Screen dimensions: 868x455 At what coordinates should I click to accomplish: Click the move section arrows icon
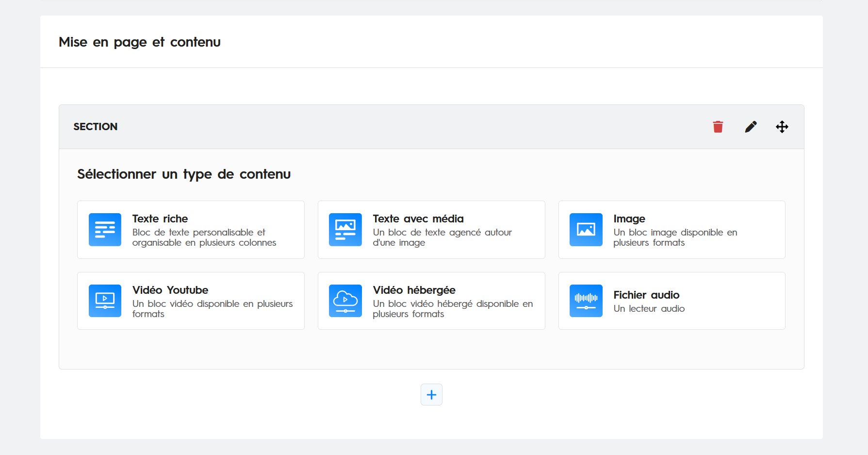coord(782,127)
